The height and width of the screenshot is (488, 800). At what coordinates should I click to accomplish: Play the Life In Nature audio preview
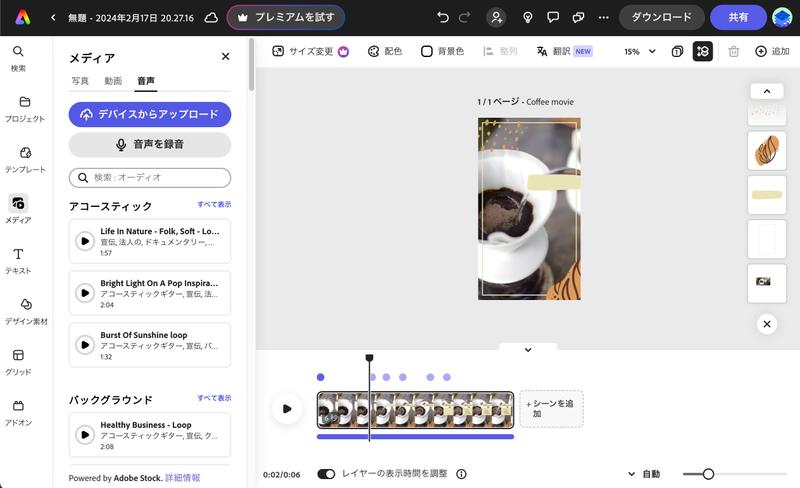pyautogui.click(x=85, y=240)
